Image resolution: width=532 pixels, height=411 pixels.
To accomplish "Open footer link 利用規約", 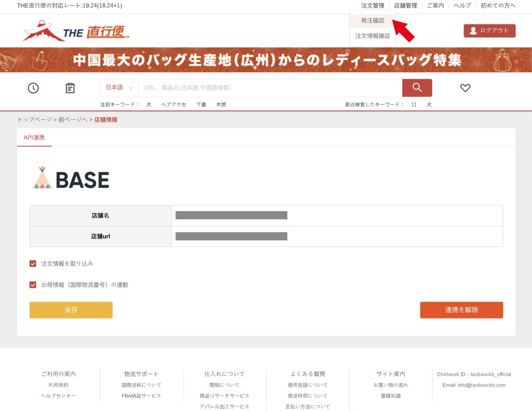I will click(x=58, y=385).
